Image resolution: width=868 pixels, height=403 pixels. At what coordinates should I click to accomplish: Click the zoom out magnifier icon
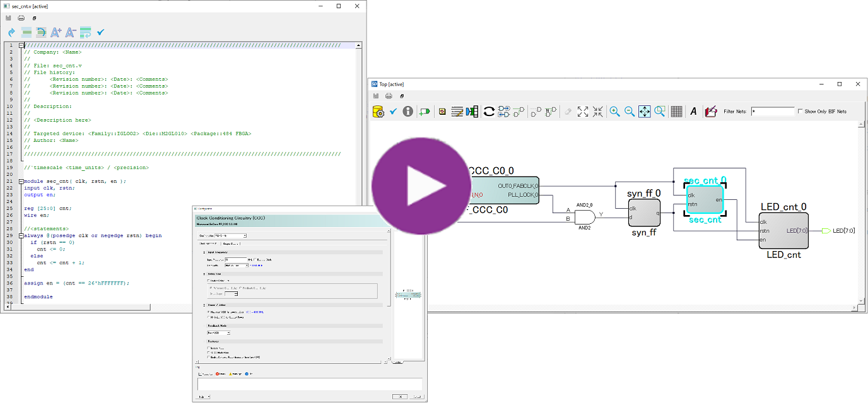click(629, 112)
